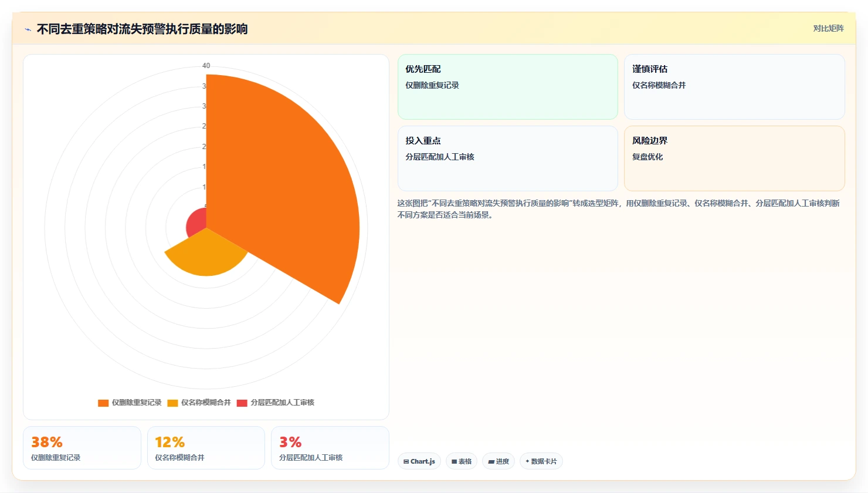
Task: Click the icon in the Chart.js chip
Action: (x=406, y=462)
